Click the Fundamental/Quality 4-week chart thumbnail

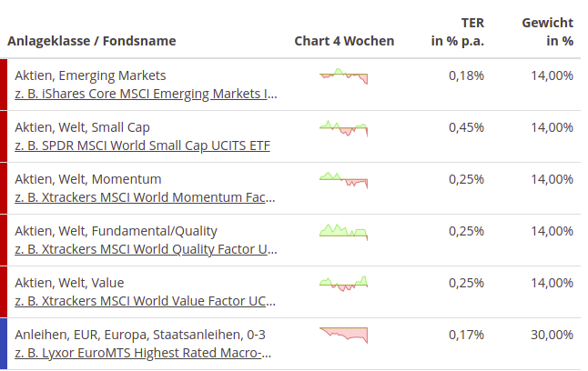coord(344,232)
